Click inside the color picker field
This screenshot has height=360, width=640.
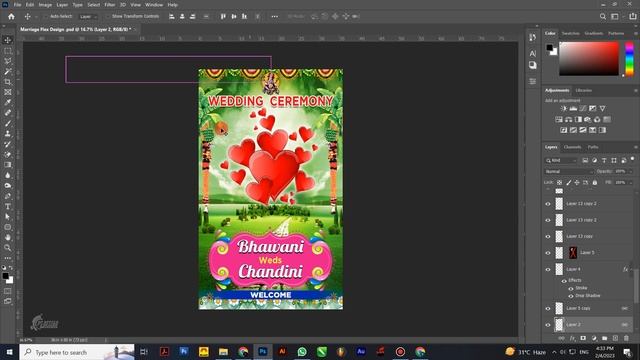589,58
